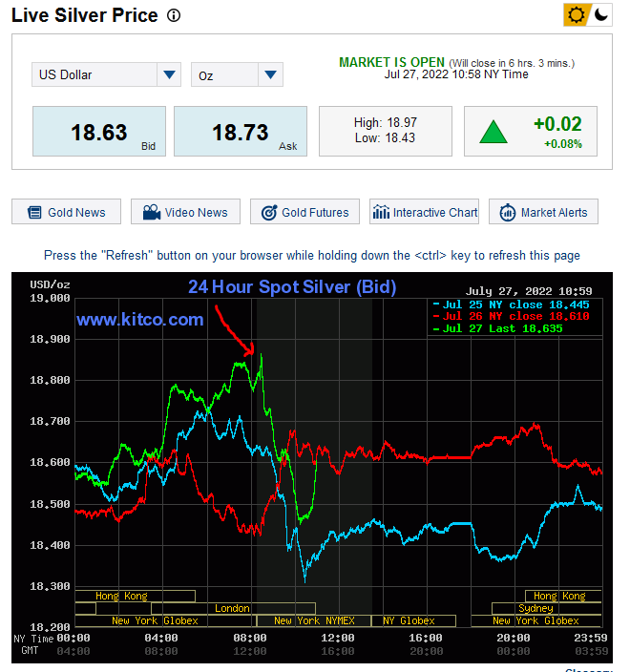Open Video News
630x672 pixels.
click(x=185, y=212)
